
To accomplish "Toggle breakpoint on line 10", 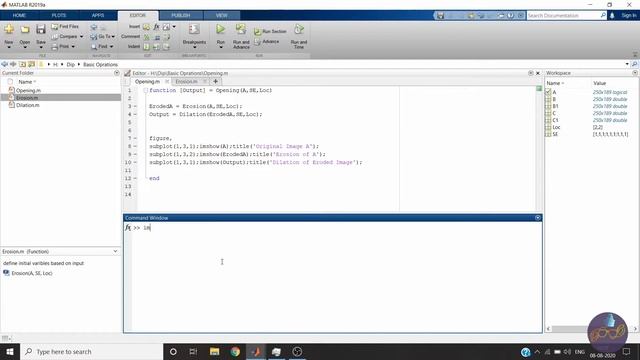I will point(136,162).
